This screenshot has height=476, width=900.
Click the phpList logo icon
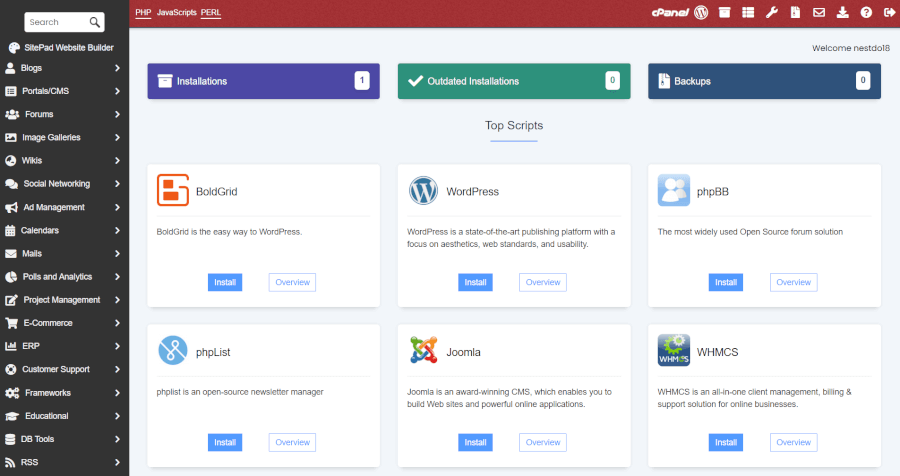coord(173,350)
